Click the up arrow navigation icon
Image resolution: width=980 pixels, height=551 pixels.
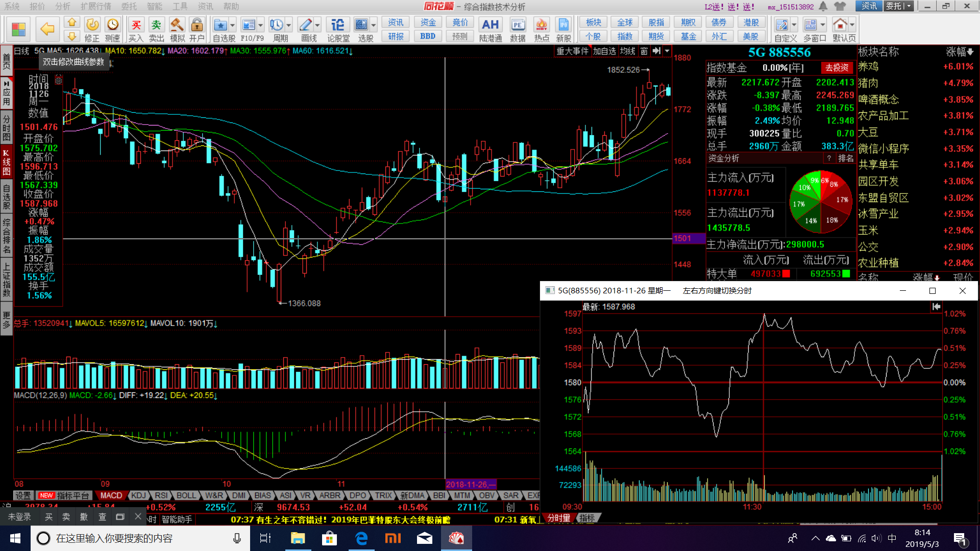point(72,22)
